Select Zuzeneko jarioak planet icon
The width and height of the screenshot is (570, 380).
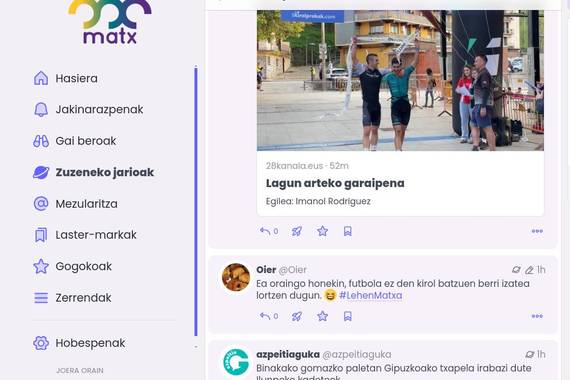click(x=41, y=172)
